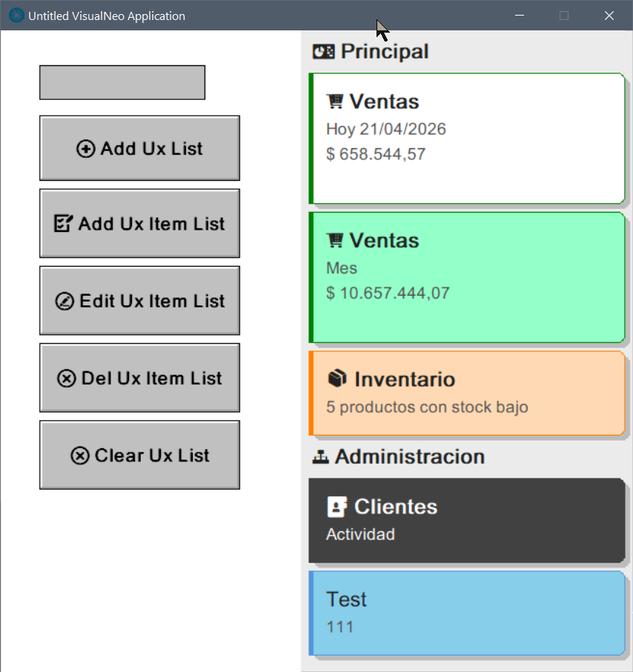The image size is (633, 672).
Task: Click the dashboard icon next to Principal
Action: coord(324,52)
